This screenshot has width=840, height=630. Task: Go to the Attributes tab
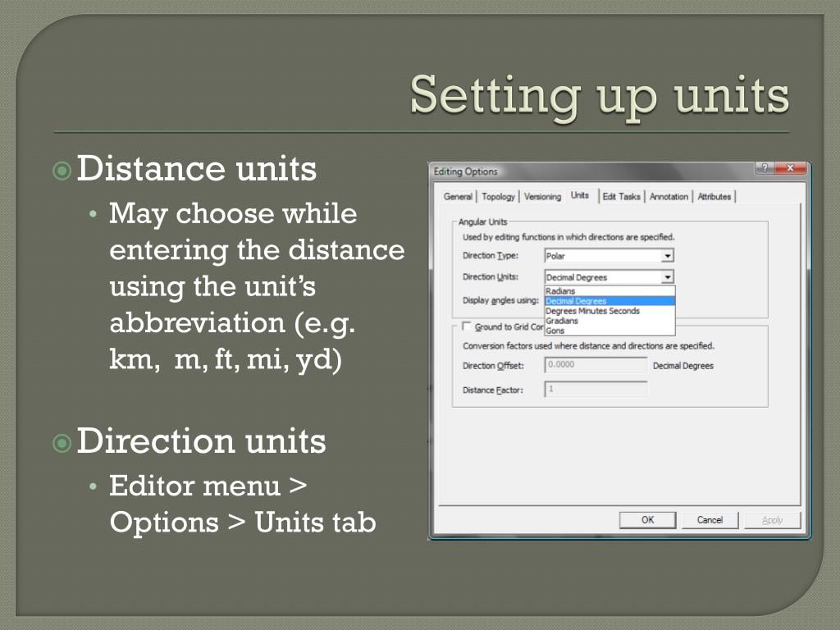point(714,197)
